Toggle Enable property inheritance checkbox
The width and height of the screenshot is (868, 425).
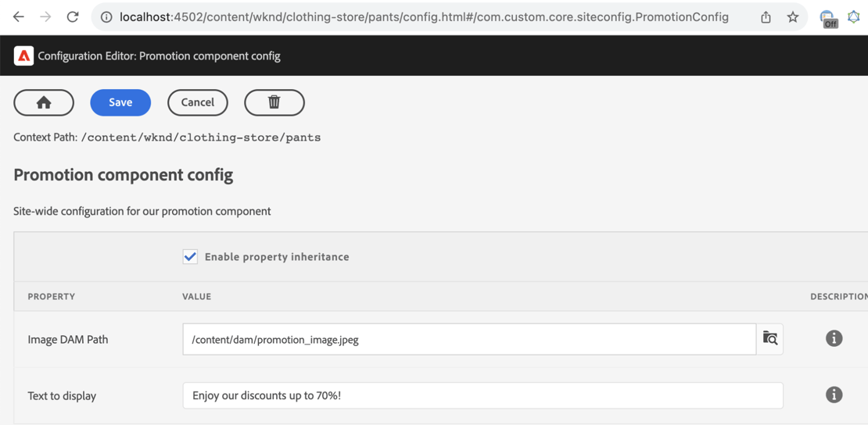[x=190, y=257]
